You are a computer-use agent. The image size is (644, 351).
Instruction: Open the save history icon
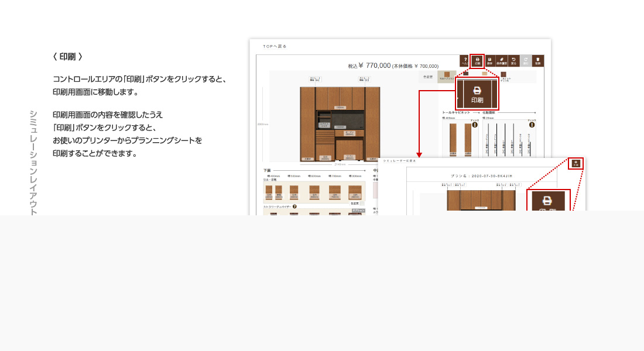point(502,60)
